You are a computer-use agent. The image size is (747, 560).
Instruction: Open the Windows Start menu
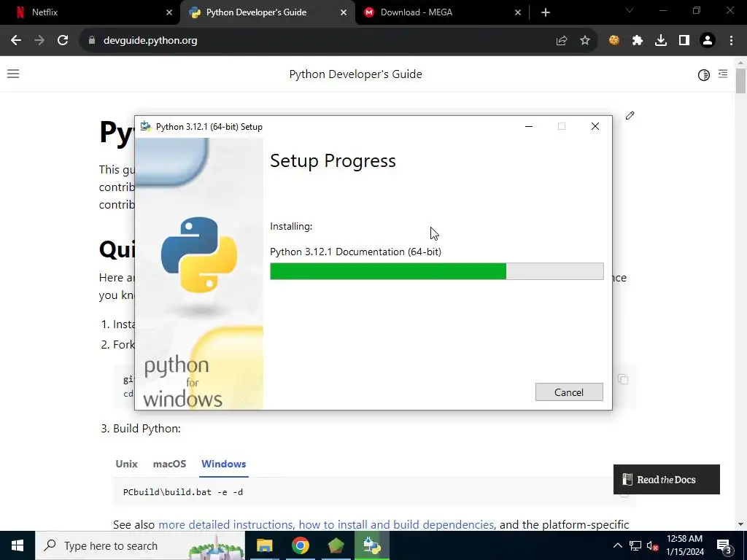tap(18, 545)
